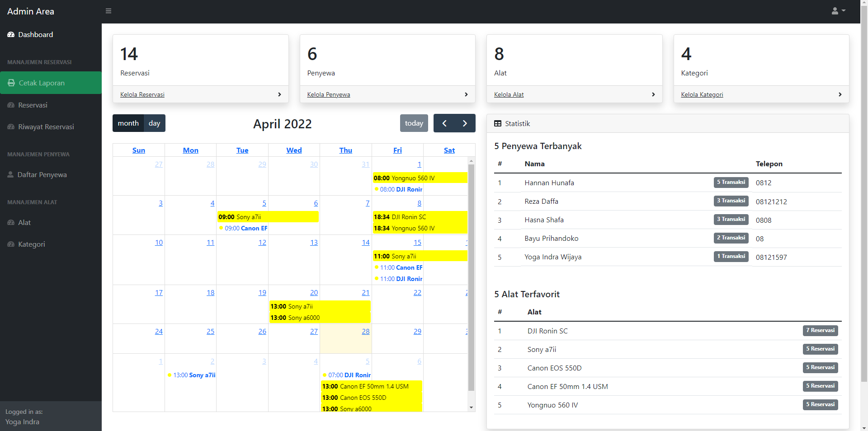Viewport: 868px width, 431px height.
Task: Click the calendar scrollbar down arrow
Action: pos(471,408)
